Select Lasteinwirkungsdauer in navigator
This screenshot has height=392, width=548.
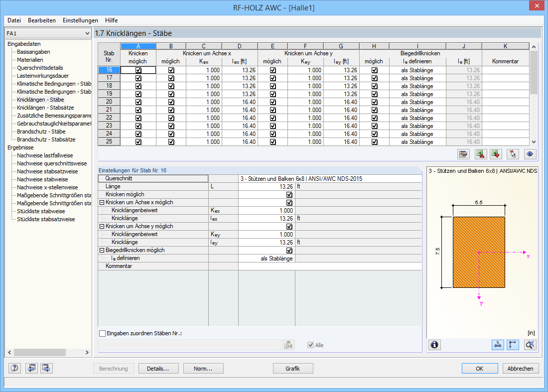[43, 76]
